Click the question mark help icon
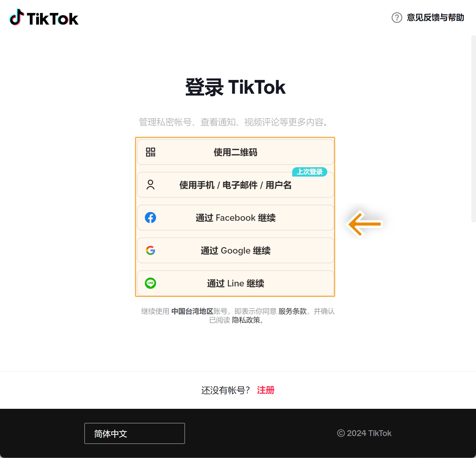 397,18
